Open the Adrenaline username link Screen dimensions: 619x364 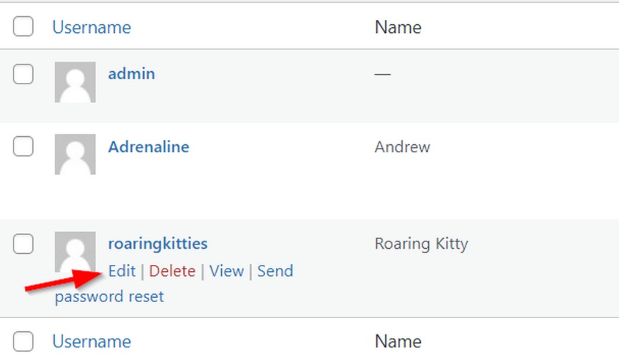pos(149,147)
